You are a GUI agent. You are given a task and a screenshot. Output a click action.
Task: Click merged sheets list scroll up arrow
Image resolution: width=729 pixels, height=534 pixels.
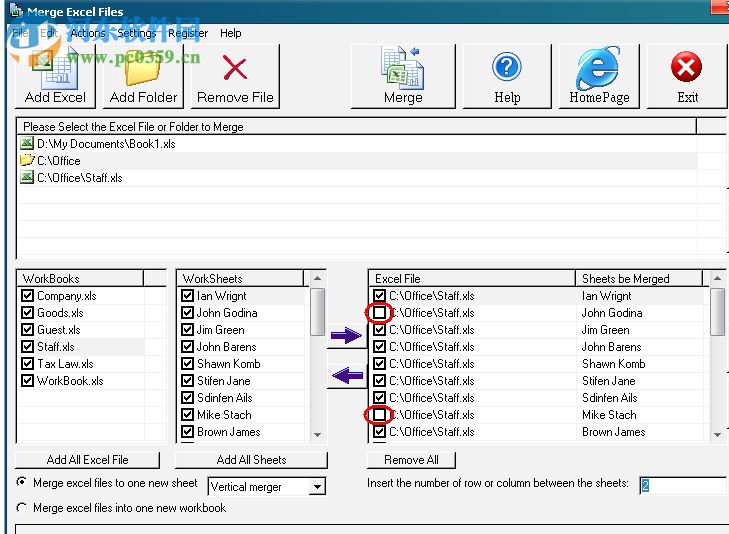[717, 278]
